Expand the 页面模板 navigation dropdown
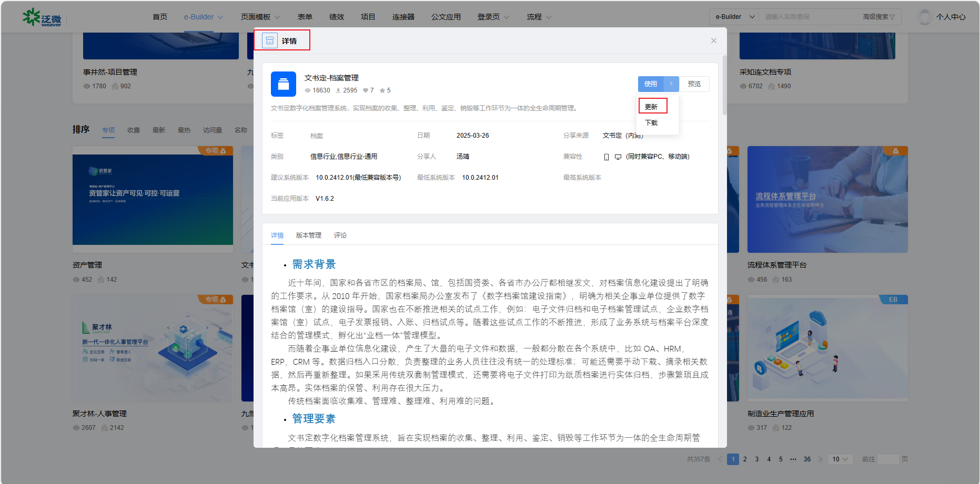The width and height of the screenshot is (980, 484). coord(260,17)
